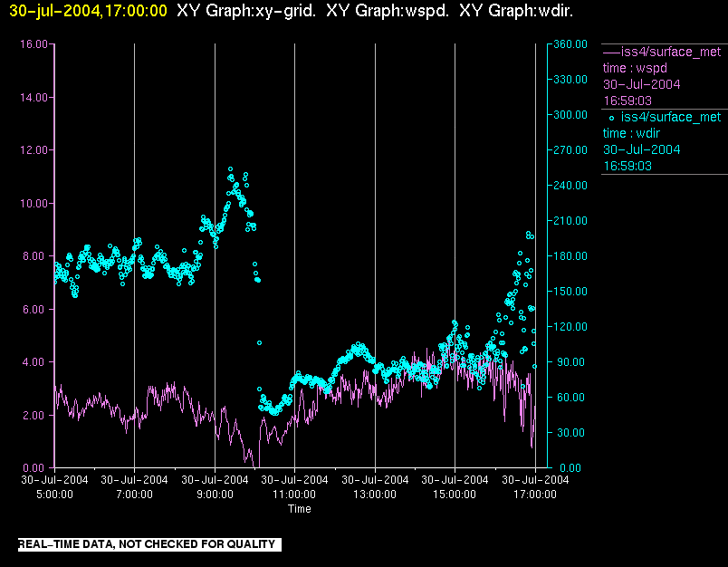Click the 0.00 cyan axis label

570,468
